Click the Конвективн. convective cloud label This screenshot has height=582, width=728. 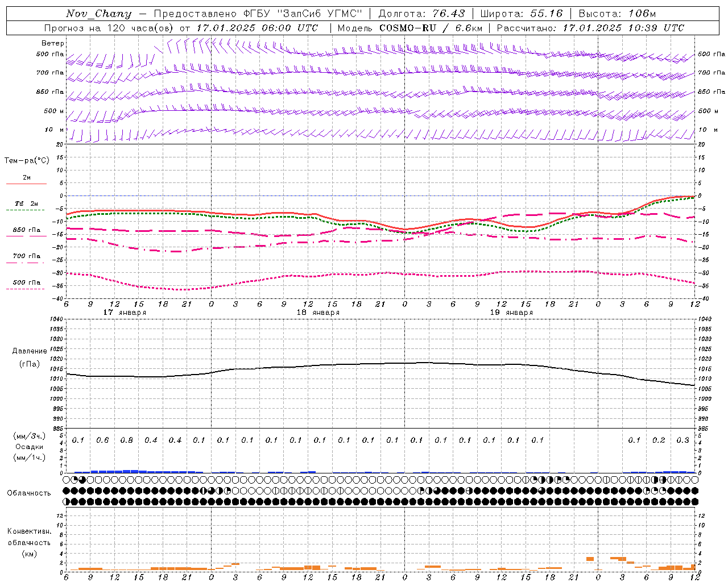[x=29, y=531]
